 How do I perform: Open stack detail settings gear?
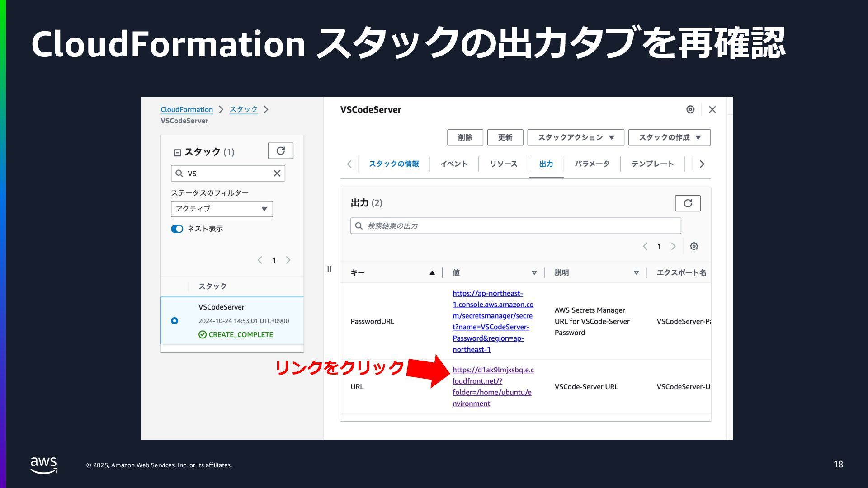690,109
